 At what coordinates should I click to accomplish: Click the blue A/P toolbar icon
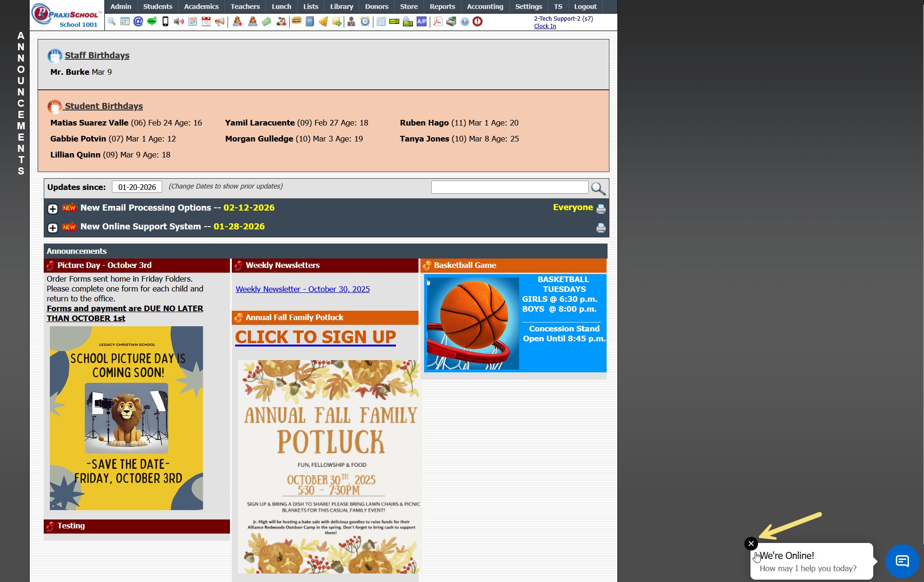point(422,21)
